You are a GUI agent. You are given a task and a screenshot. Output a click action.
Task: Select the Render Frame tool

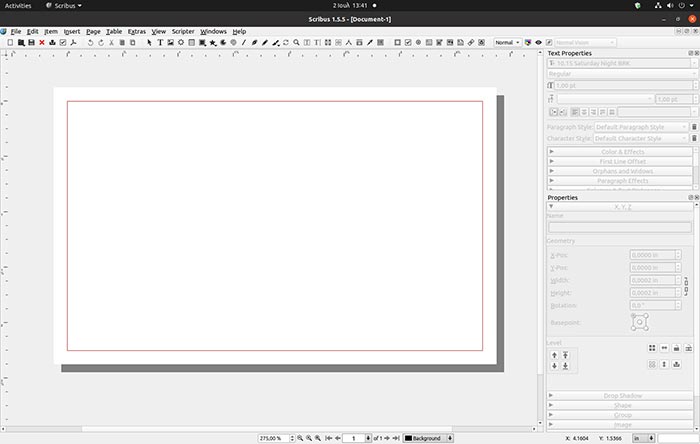coord(181,42)
